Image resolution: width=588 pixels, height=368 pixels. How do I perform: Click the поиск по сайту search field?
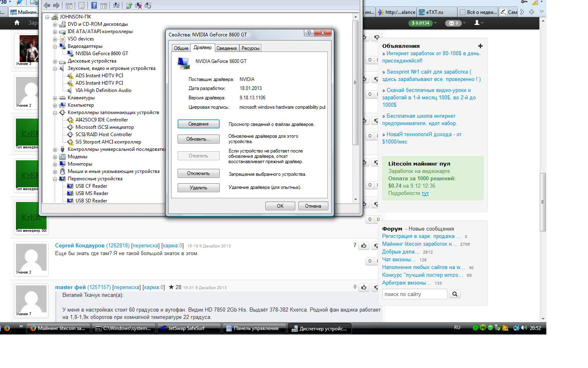pyautogui.click(x=414, y=294)
